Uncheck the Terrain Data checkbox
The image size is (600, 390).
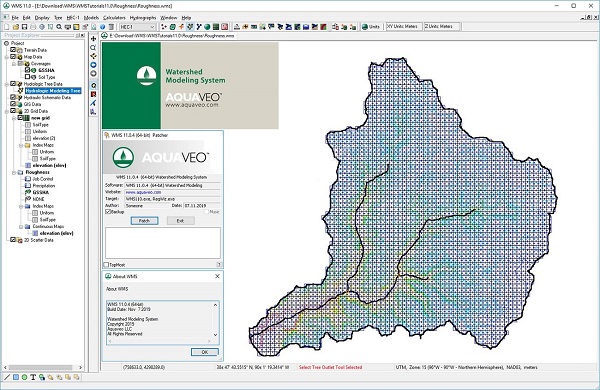click(x=13, y=50)
